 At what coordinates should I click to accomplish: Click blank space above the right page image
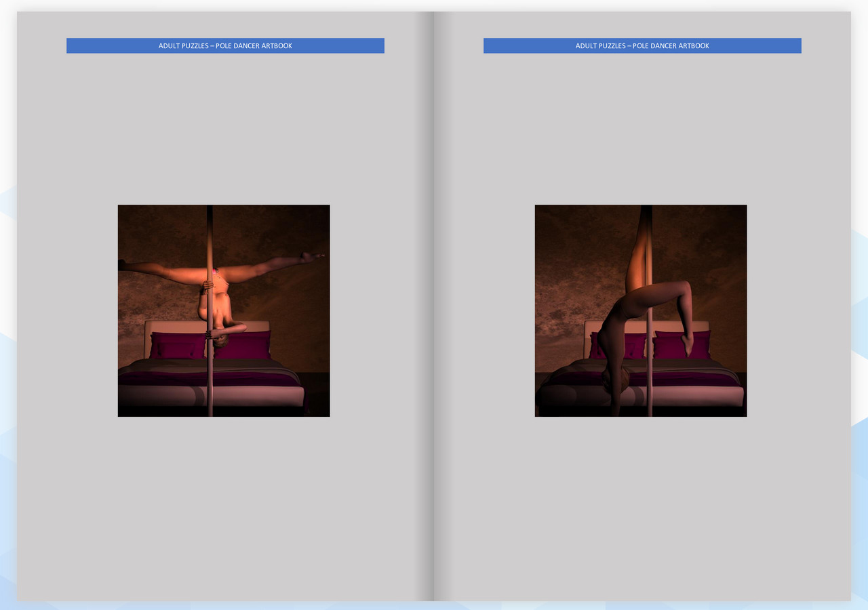click(641, 129)
